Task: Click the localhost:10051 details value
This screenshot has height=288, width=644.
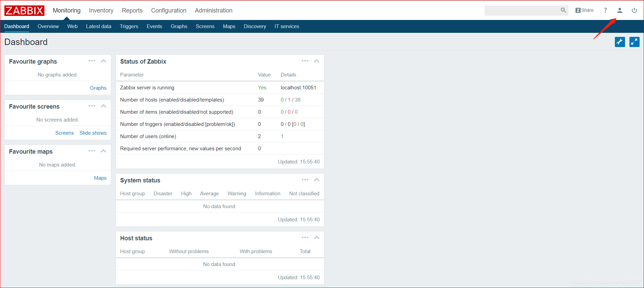Action: coord(298,88)
